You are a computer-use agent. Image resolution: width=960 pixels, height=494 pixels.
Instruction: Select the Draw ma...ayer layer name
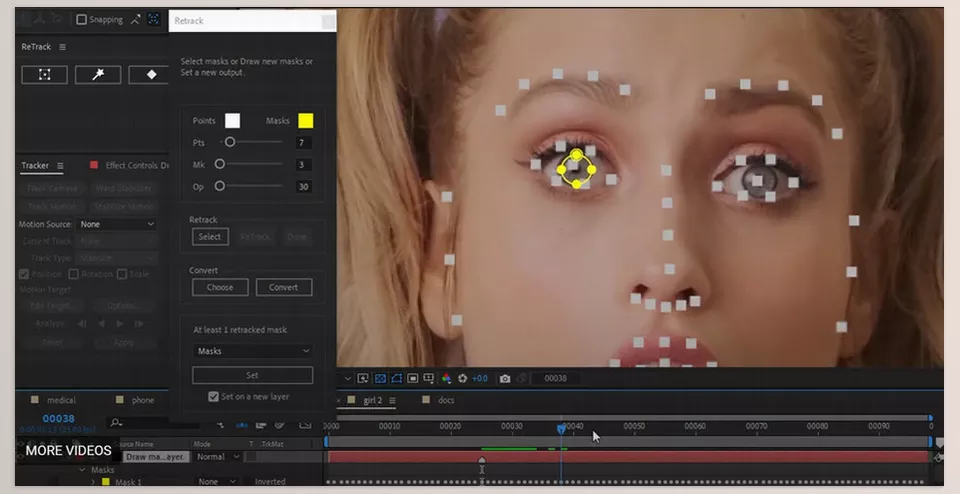[x=157, y=457]
